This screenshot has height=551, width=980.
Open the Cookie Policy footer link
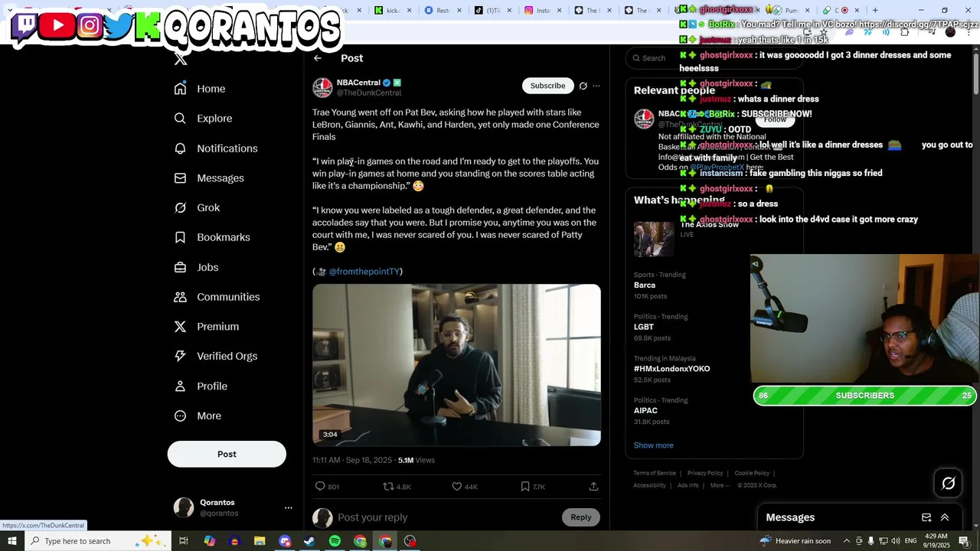pos(752,473)
